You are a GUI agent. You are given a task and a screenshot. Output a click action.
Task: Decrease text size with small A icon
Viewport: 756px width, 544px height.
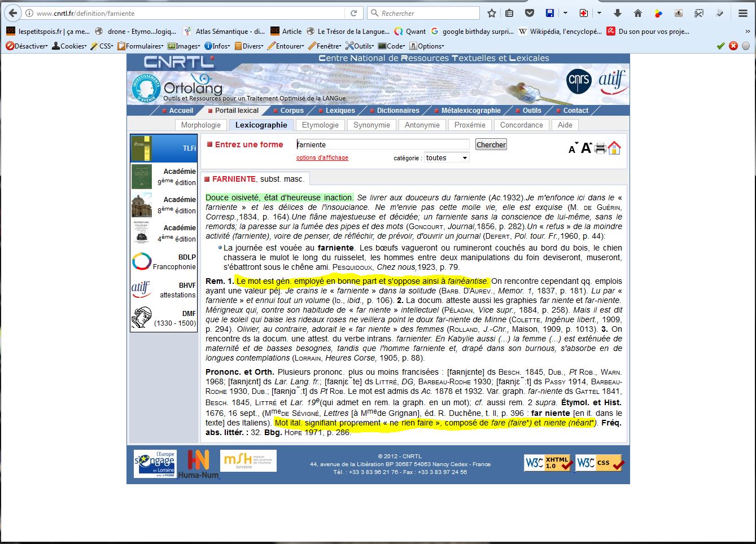[573, 149]
